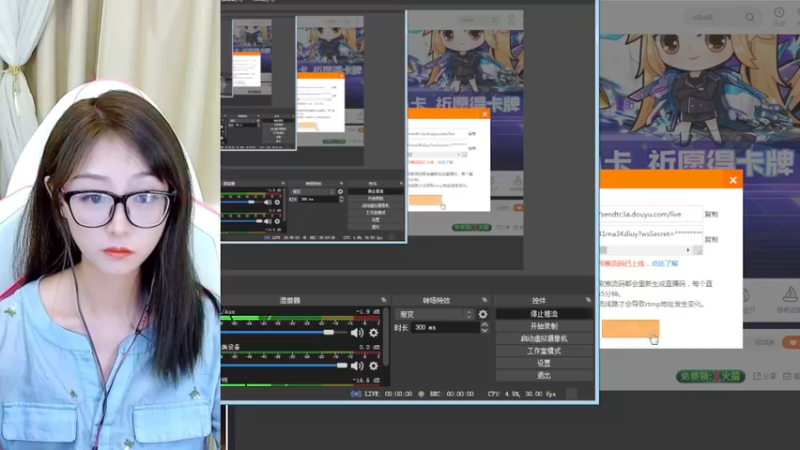Click the start recording button in controls
Viewport: 800px width, 450px height.
544,326
